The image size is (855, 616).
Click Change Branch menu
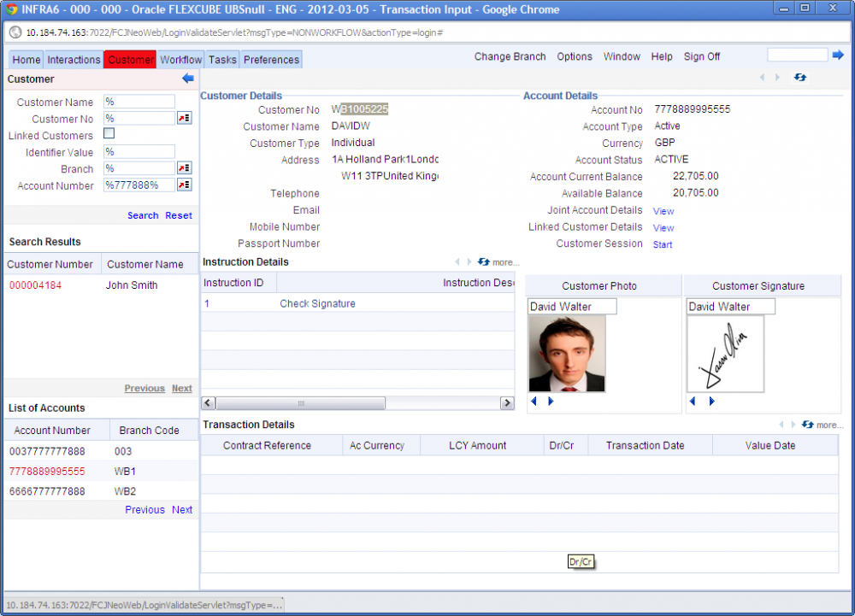point(510,56)
